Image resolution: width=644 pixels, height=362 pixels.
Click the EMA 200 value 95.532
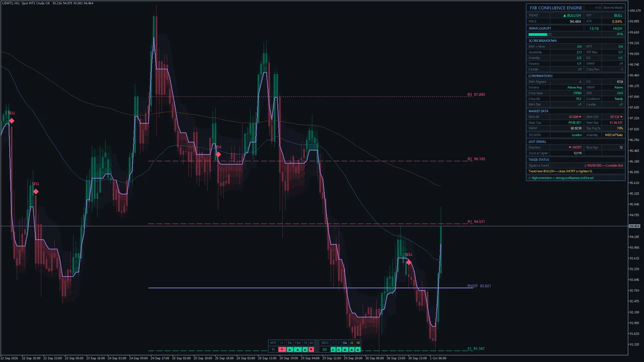pyautogui.click(x=616, y=117)
